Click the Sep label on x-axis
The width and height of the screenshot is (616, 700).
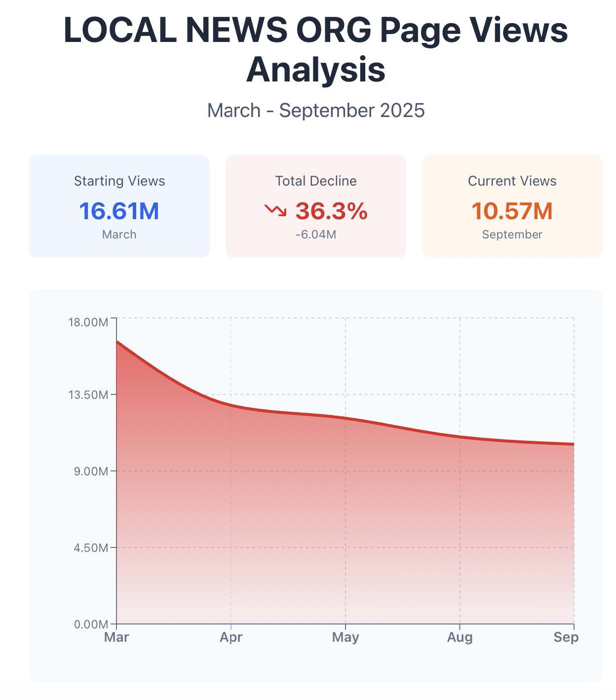pyautogui.click(x=566, y=637)
